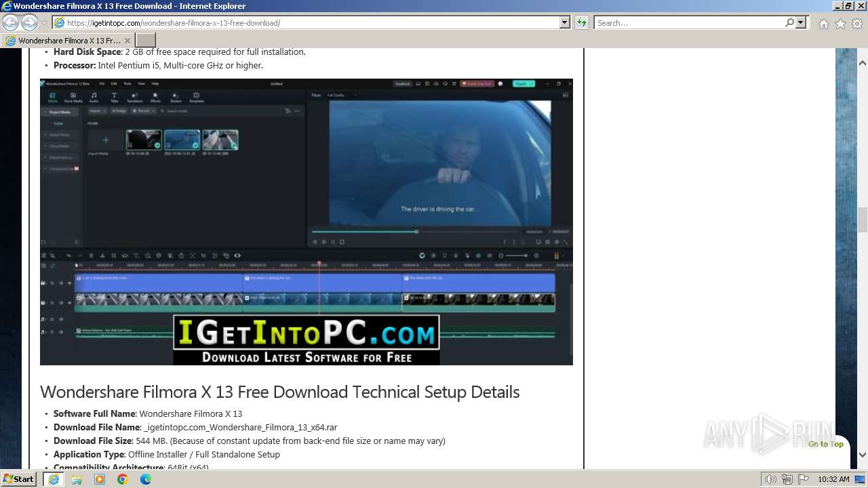The width and height of the screenshot is (868, 488).
Task: Open the Tools gear menu
Action: (x=857, y=24)
